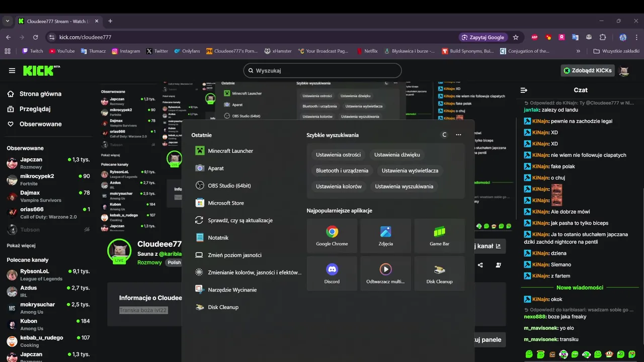This screenshot has height=362, width=644.
Task: Expand 'Pokaż więcej' followed channels
Action: 21,246
